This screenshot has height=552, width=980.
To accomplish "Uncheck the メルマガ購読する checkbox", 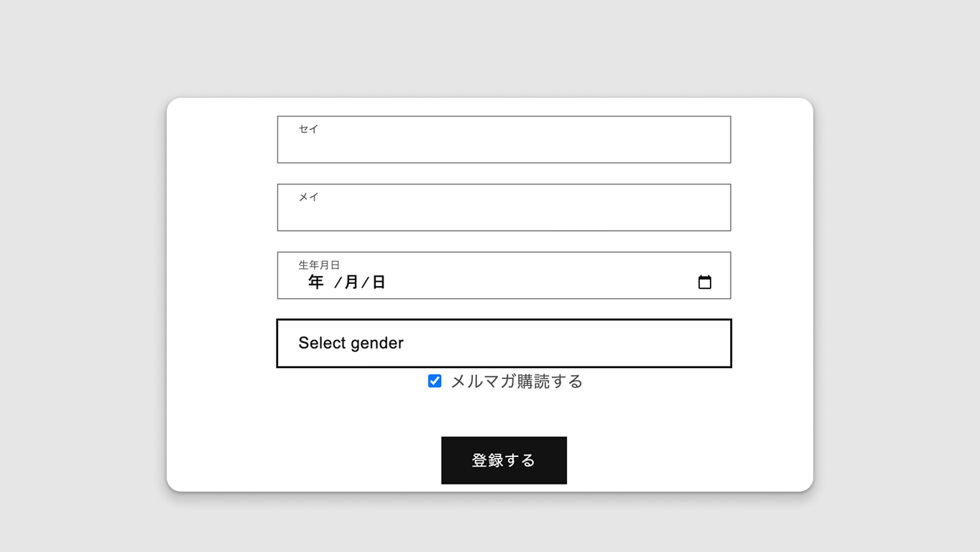I will click(x=435, y=381).
